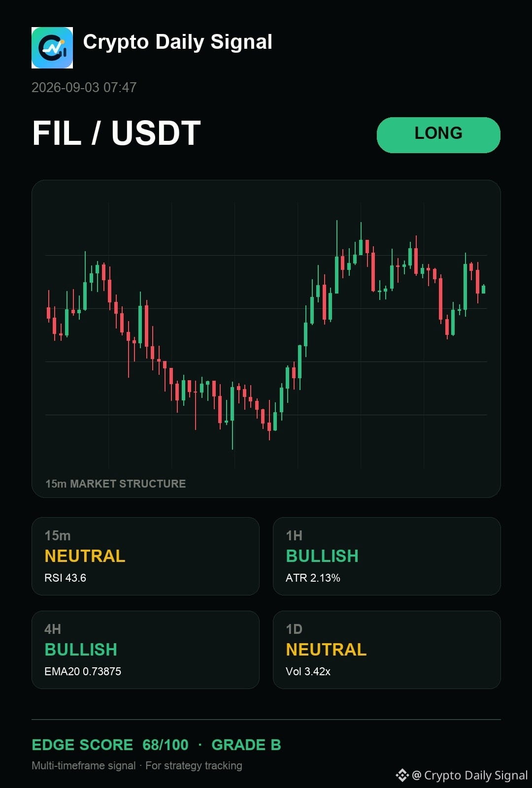This screenshot has height=788, width=532.
Task: Open the 15m NEUTRAL timeframe card
Action: [145, 556]
